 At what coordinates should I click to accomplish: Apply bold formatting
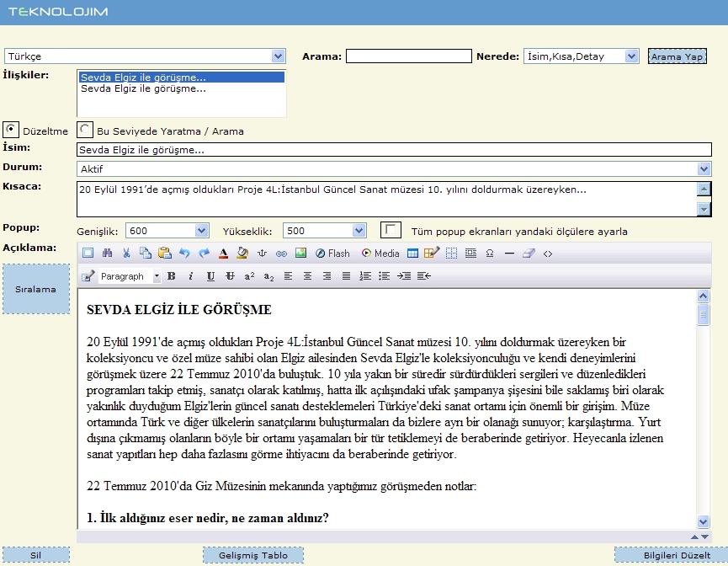click(172, 276)
